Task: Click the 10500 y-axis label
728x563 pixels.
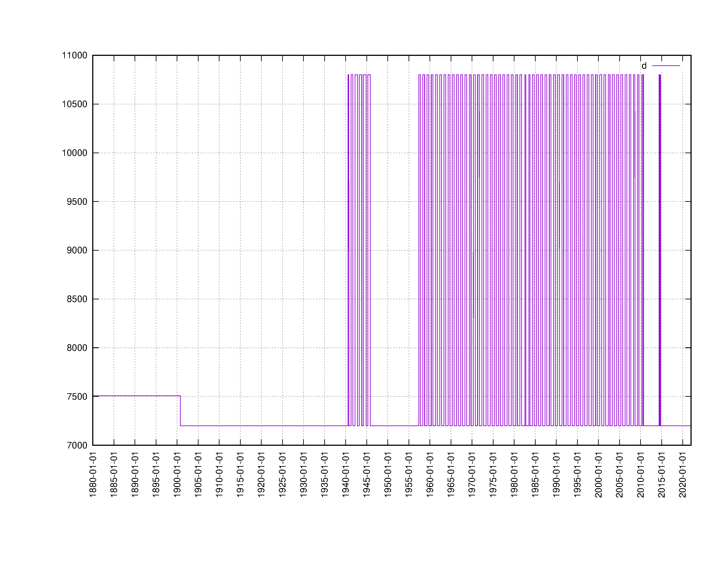Action: pos(75,104)
